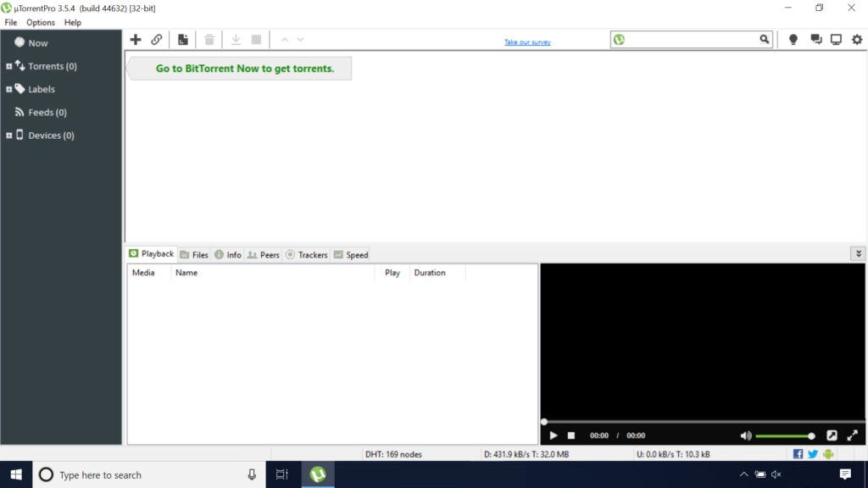This screenshot has height=488, width=868.
Task: Click DHT: 169 nodes status
Action: [x=393, y=454]
